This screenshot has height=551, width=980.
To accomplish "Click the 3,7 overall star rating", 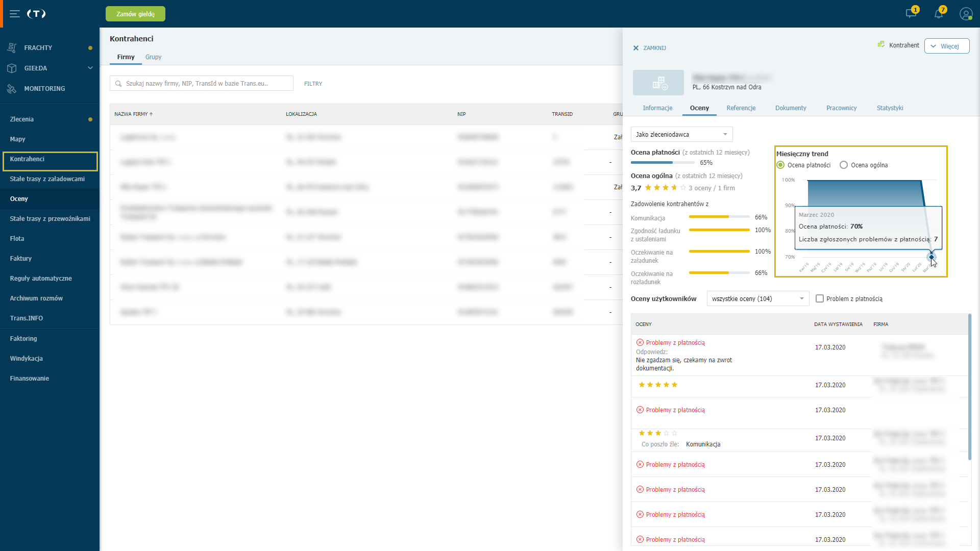I will [x=666, y=188].
